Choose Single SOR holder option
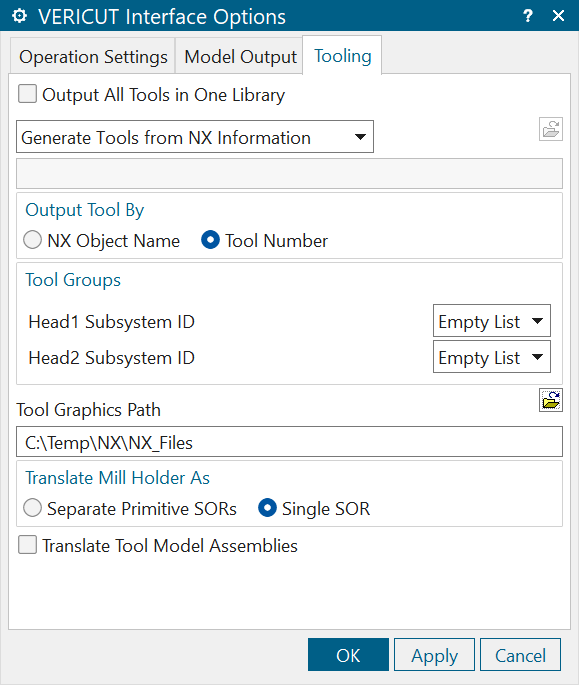Image resolution: width=579 pixels, height=685 pixels. (x=267, y=508)
